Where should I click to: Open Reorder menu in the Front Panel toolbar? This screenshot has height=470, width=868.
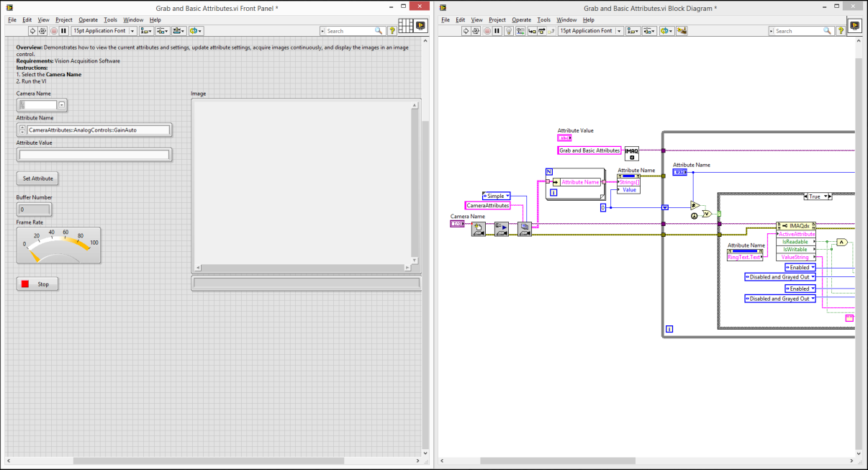[196, 31]
